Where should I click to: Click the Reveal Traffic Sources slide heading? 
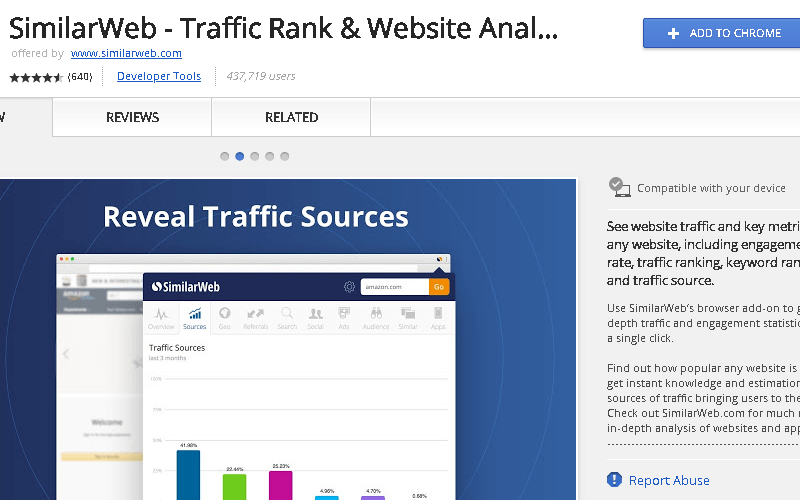256,216
